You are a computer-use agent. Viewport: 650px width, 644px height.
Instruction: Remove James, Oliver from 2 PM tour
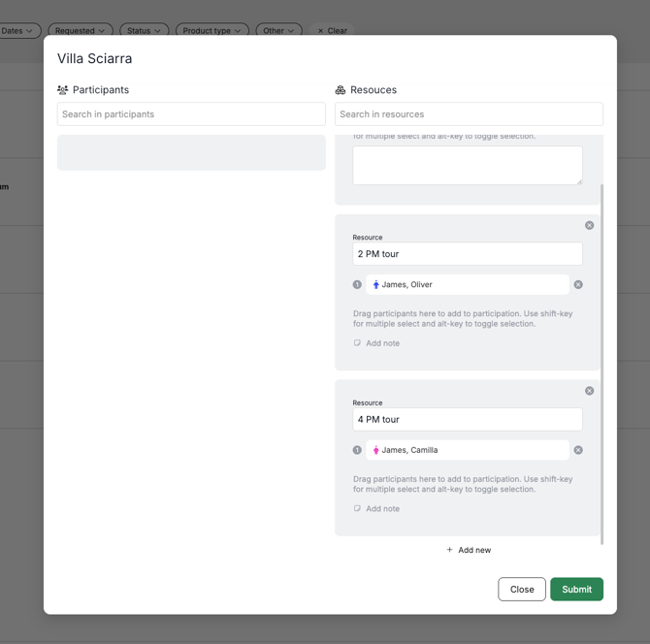(x=578, y=285)
